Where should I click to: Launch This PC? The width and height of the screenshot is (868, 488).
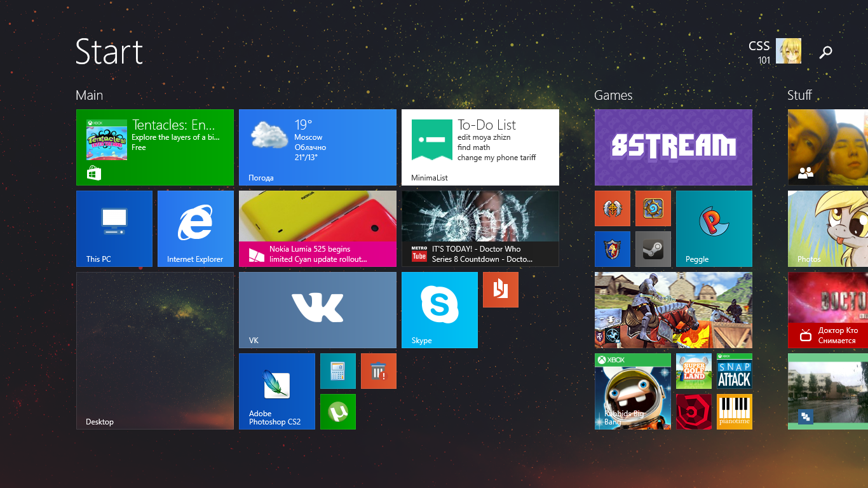click(x=114, y=229)
